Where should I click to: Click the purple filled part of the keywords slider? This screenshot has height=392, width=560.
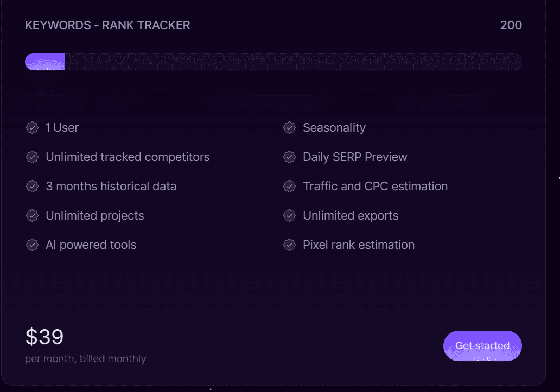tap(45, 62)
